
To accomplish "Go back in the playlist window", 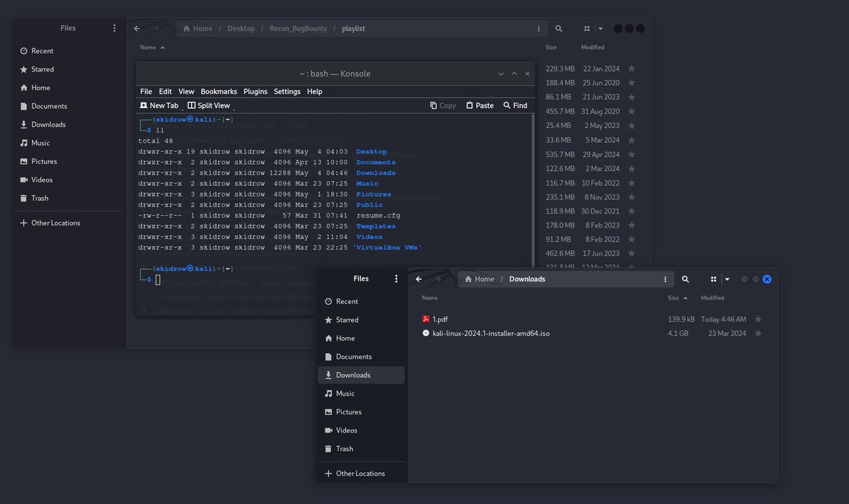I will [137, 29].
